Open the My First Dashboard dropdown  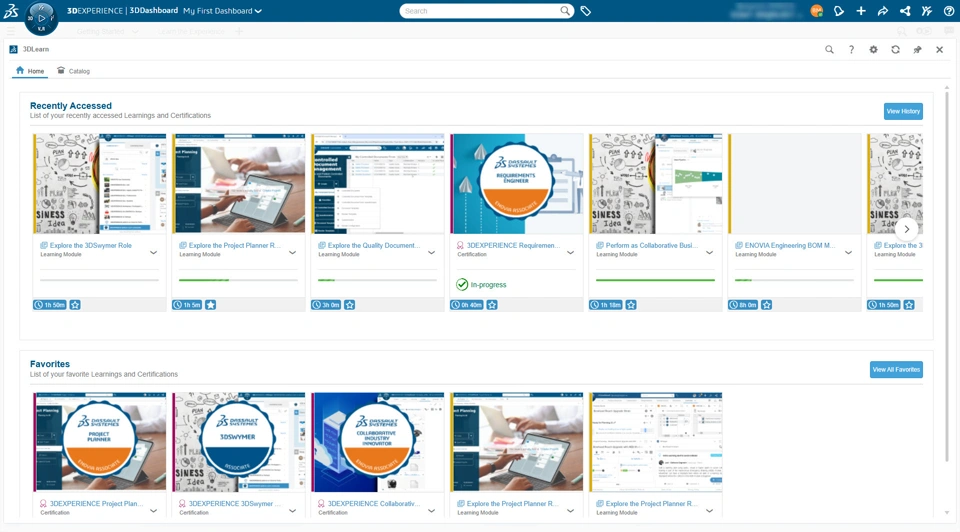tap(222, 11)
